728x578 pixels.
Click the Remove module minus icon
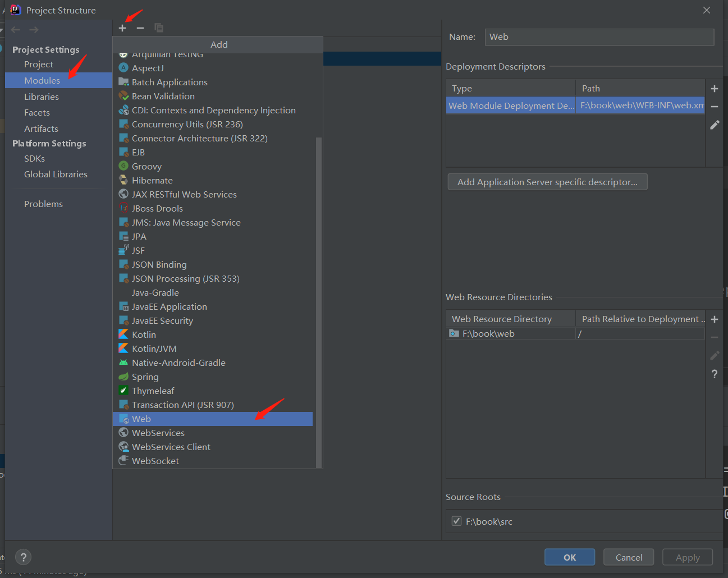[140, 27]
